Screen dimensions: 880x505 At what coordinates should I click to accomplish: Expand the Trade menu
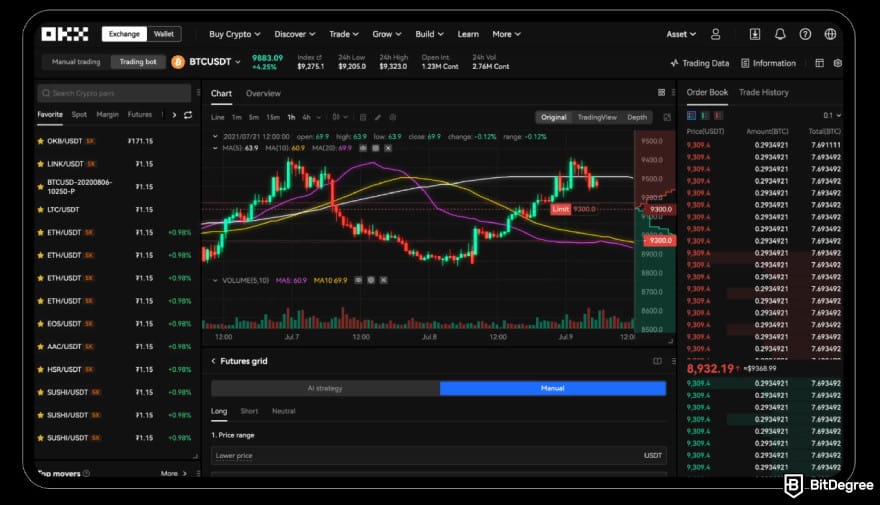coord(343,34)
